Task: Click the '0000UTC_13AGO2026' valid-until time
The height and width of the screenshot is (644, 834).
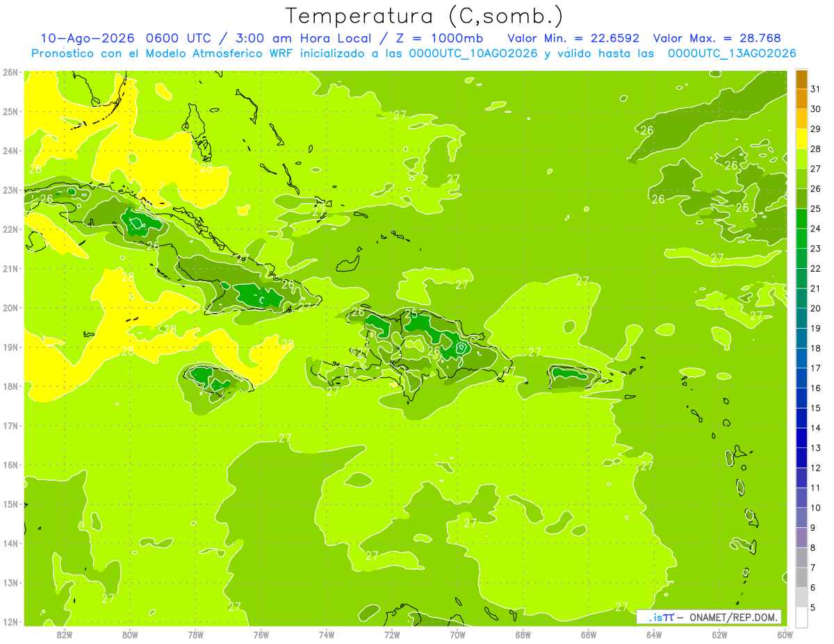Action: (732, 53)
